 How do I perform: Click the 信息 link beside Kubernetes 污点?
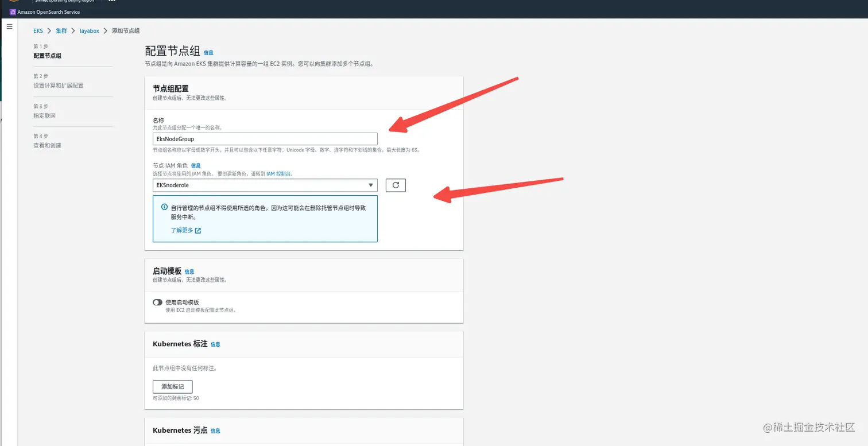point(215,431)
